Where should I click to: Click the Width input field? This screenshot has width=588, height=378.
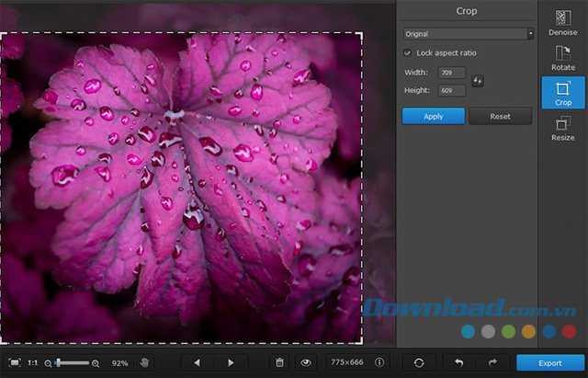pyautogui.click(x=452, y=73)
